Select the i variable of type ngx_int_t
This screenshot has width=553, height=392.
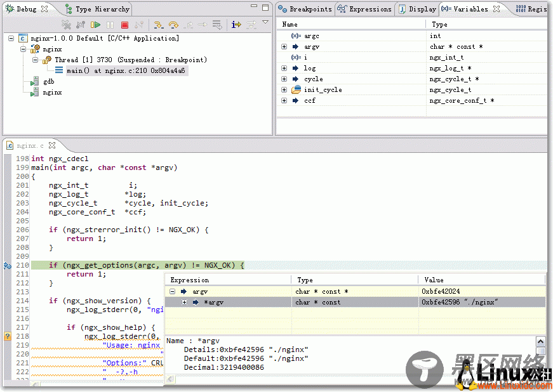411,58
